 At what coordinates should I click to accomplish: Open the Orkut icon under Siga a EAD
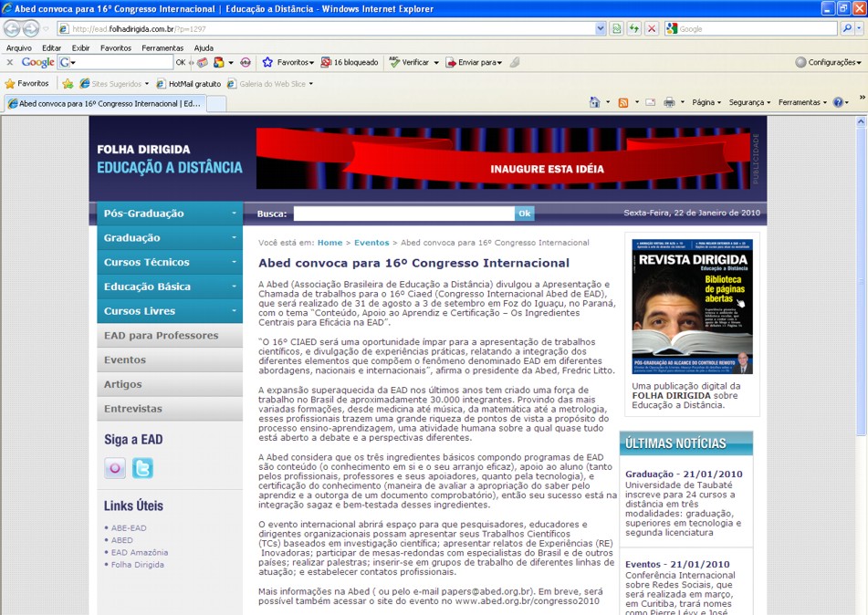coord(115,468)
